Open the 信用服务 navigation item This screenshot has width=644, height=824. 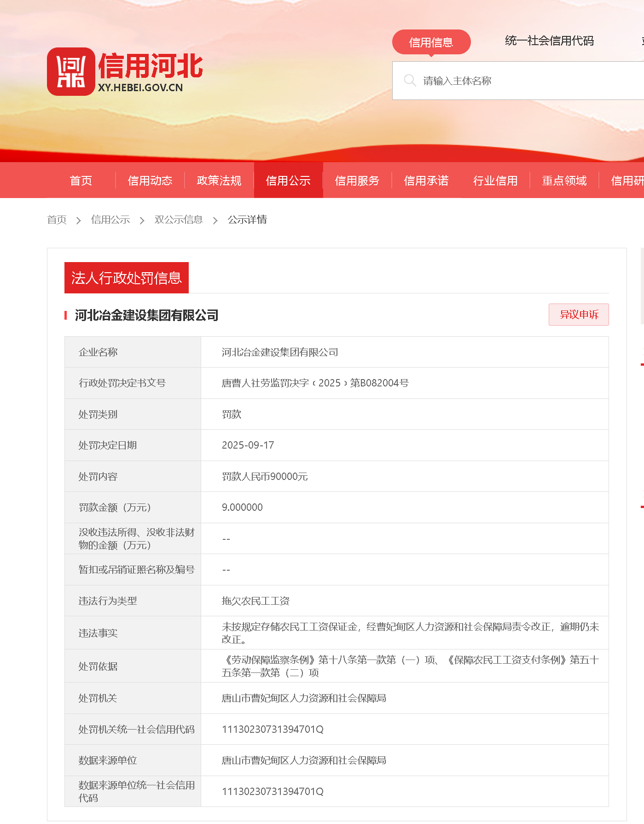357,181
